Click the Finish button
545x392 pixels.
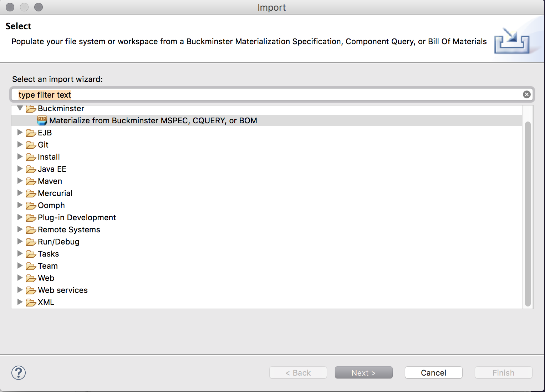coord(503,373)
